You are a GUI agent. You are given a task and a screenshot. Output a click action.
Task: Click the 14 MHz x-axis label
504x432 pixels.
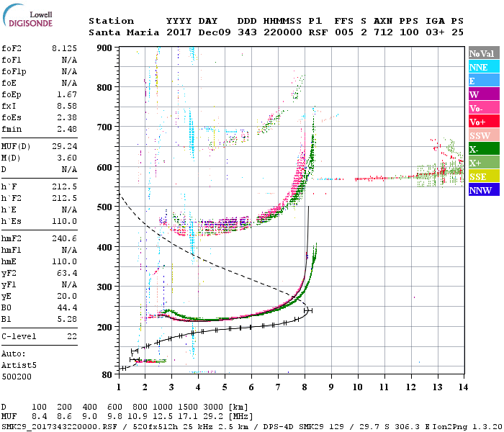463,387
